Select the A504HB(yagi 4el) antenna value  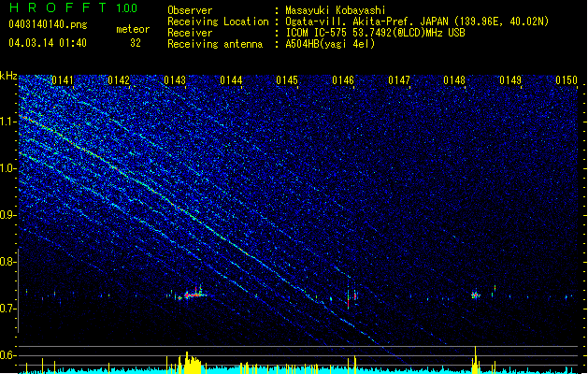click(330, 44)
